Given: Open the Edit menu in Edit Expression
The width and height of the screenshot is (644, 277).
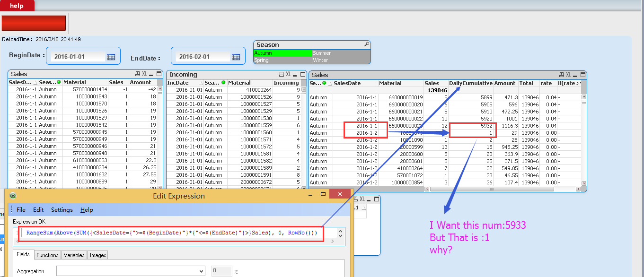Looking at the screenshot, I should pos(38,209).
